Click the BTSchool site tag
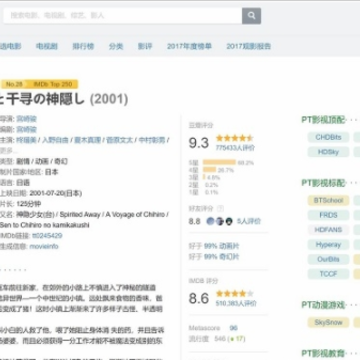The image size is (360, 360). click(x=328, y=200)
